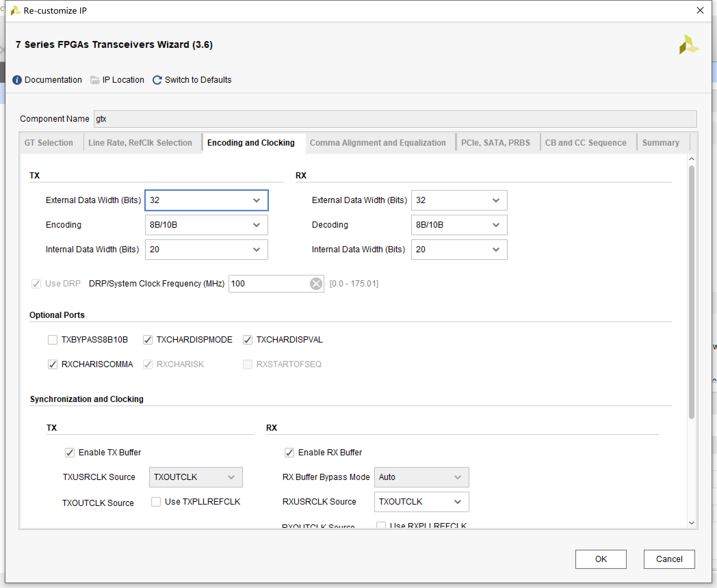Open RXUSRCLK Source dropdown

coord(421,502)
